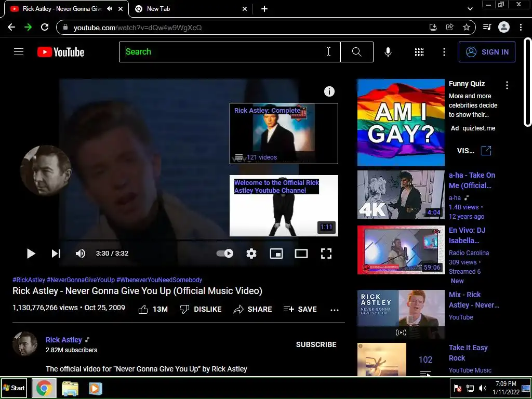Click the Rick Astley channel avatar below video
Screen dimensions: 532x399
point(25,344)
